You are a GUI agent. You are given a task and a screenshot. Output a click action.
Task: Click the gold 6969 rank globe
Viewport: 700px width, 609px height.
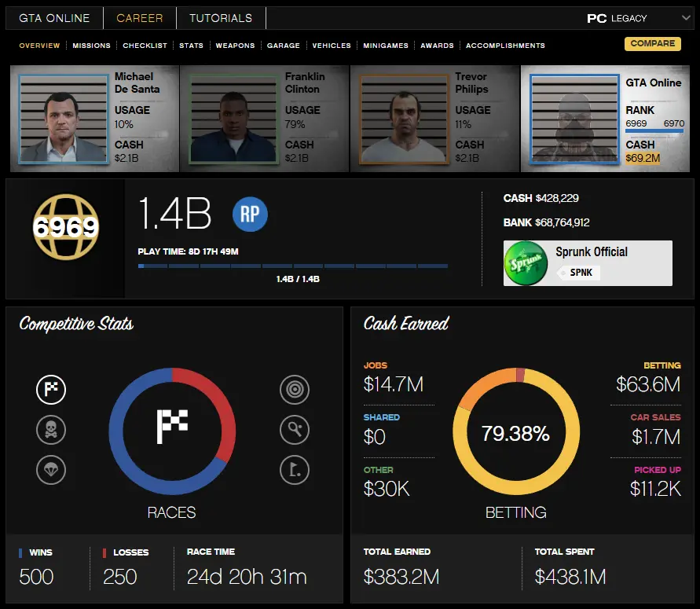click(x=66, y=227)
